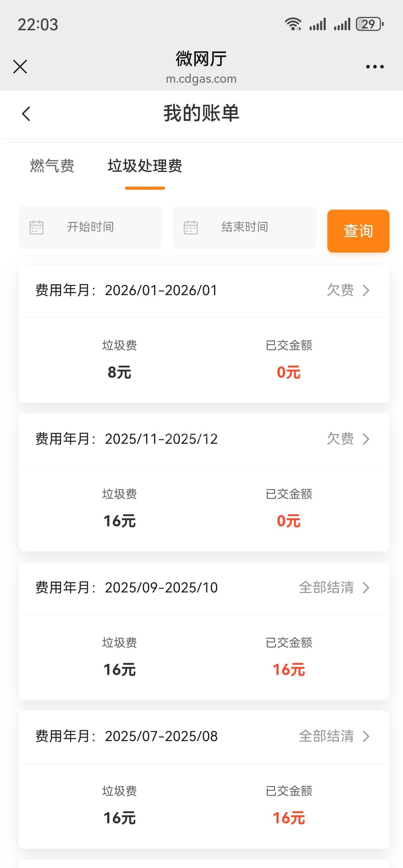This screenshot has height=868, width=403.
Task: Select the 垃圾处理费 tab
Action: click(145, 166)
